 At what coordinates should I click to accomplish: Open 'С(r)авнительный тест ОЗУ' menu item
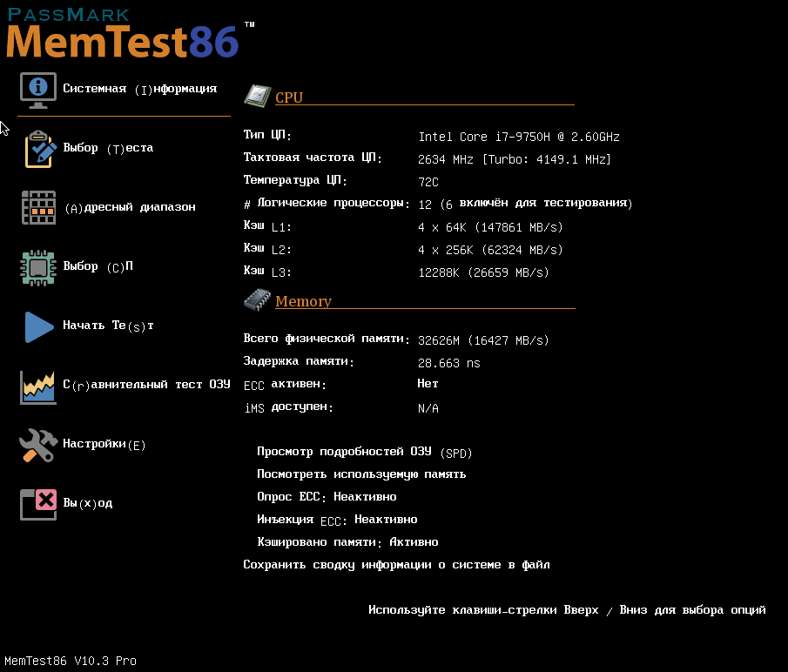[x=146, y=386]
